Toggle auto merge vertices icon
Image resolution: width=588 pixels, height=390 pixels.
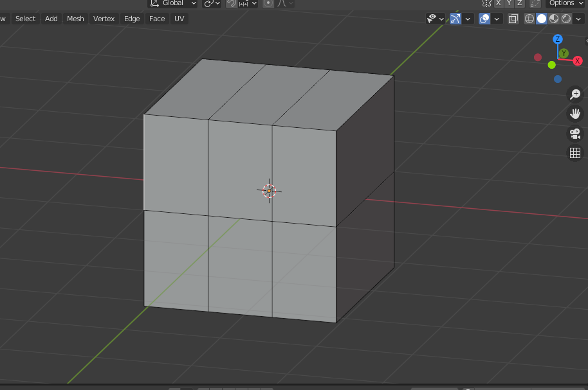[x=535, y=3]
